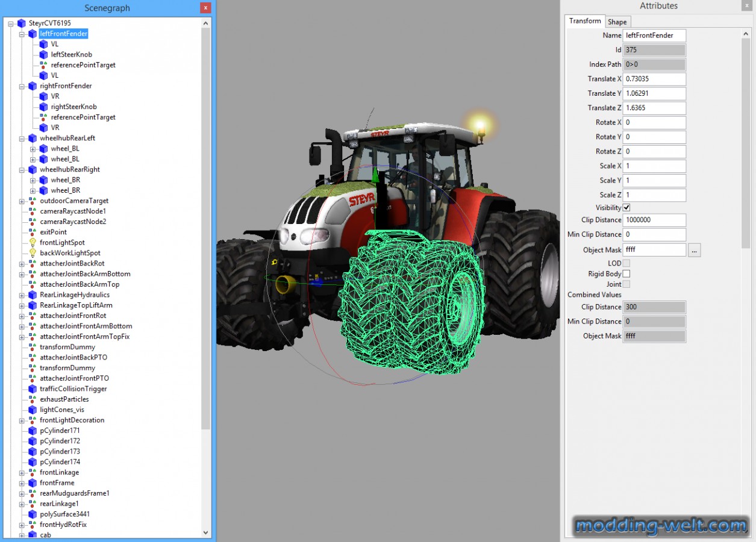Click the frontLightSpot light bulb icon
Screen dimensions: 756x542
33,243
